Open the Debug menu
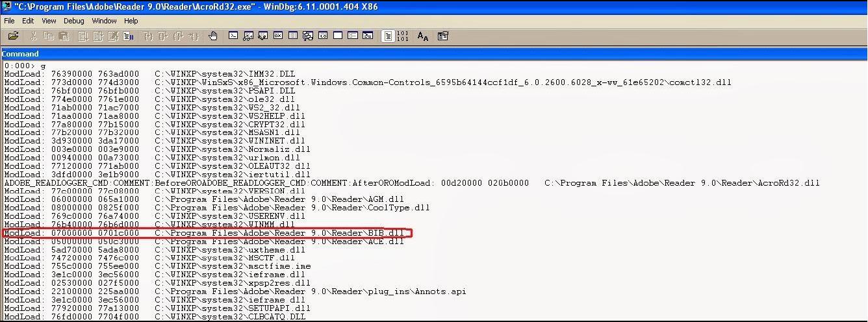Screen dimensions: 868x322 [x=74, y=21]
